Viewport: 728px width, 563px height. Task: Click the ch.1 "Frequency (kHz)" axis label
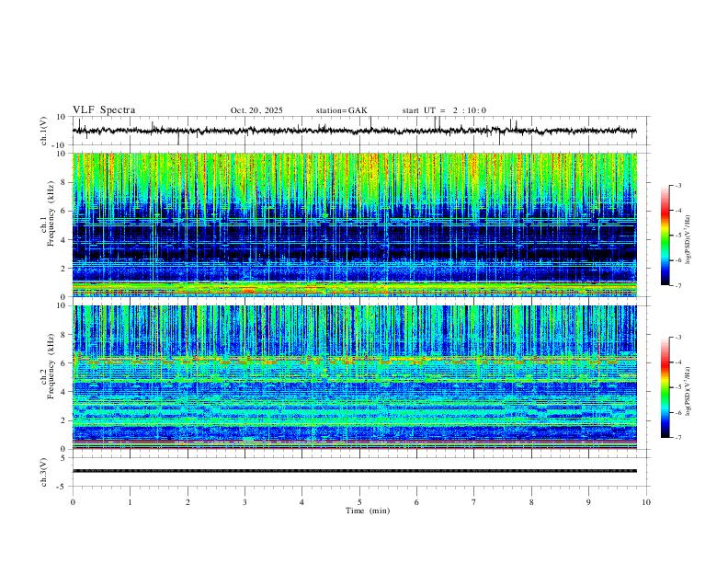51,214
